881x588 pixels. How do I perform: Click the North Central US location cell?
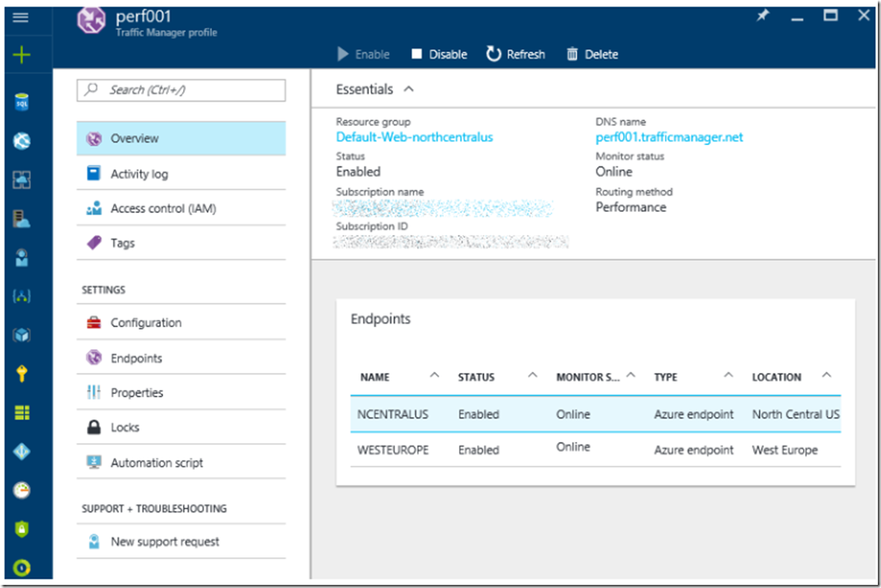point(796,415)
